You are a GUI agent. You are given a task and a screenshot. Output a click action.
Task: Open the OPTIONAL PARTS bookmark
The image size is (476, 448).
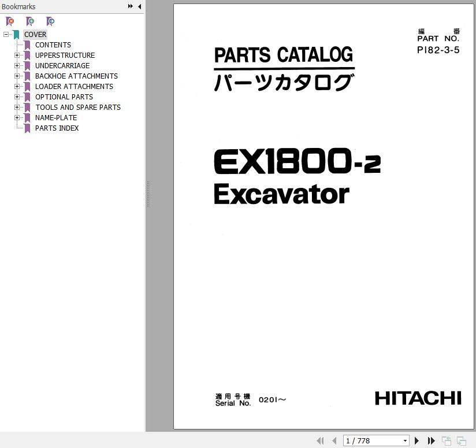tap(64, 97)
